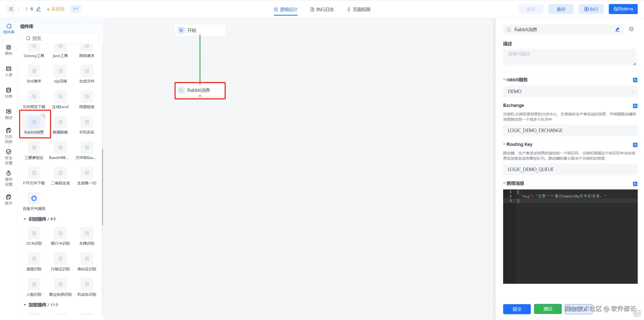Open the 入参 input parameters panel
Screen dimensions: 644x320
point(9,71)
